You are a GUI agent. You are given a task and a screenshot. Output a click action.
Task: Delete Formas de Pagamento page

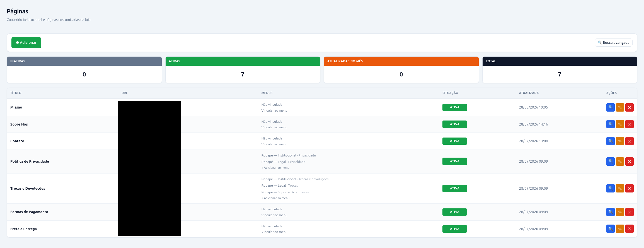[x=629, y=212]
